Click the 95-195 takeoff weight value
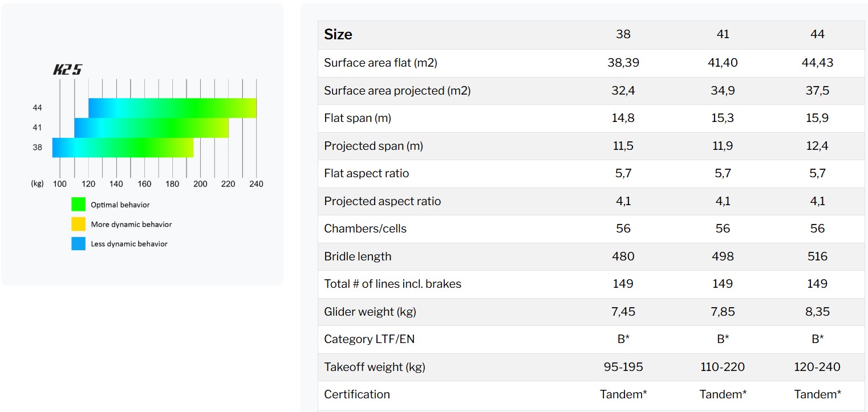Viewport: 868px width, 412px height. [x=623, y=367]
